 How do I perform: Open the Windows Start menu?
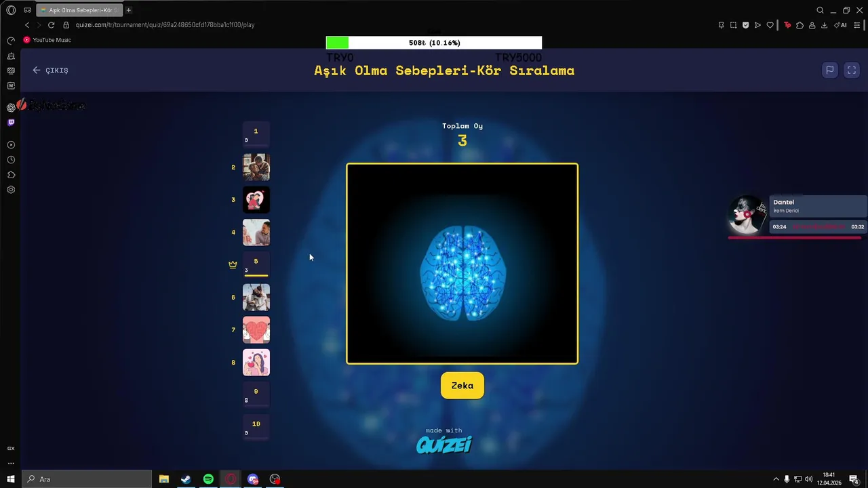click(x=11, y=479)
